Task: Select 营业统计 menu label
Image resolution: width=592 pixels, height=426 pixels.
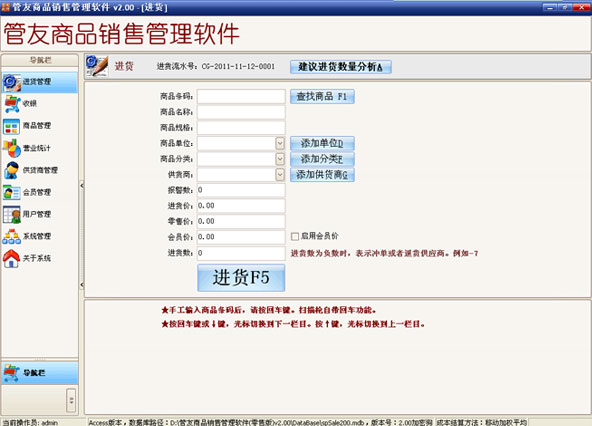Action: [x=37, y=148]
